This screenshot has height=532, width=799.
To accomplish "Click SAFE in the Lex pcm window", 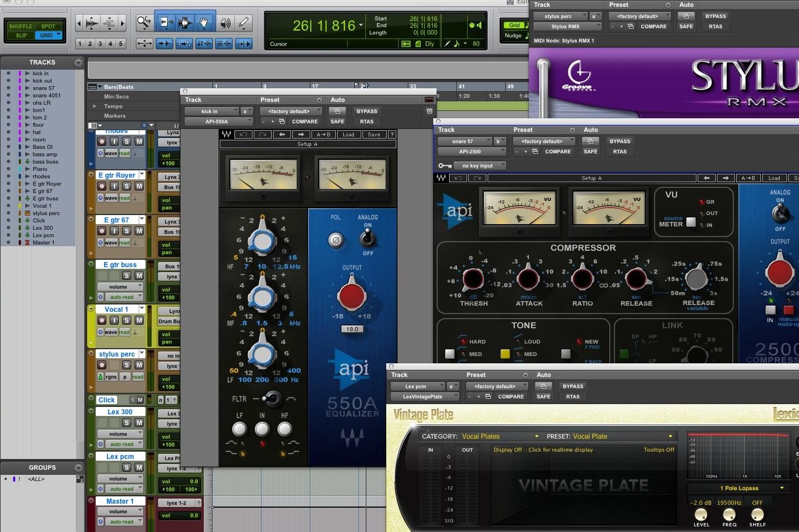I will click(x=544, y=397).
